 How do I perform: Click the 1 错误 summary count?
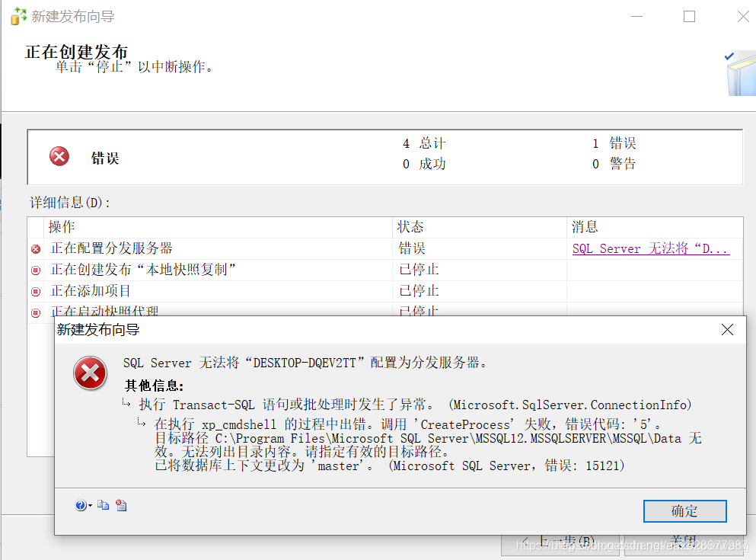pos(614,143)
